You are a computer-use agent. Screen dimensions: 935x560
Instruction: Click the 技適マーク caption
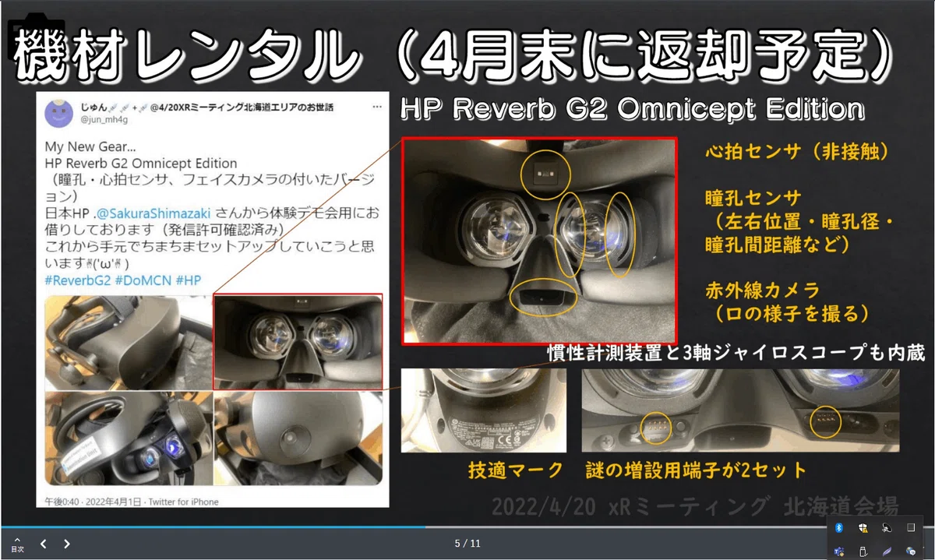click(515, 470)
